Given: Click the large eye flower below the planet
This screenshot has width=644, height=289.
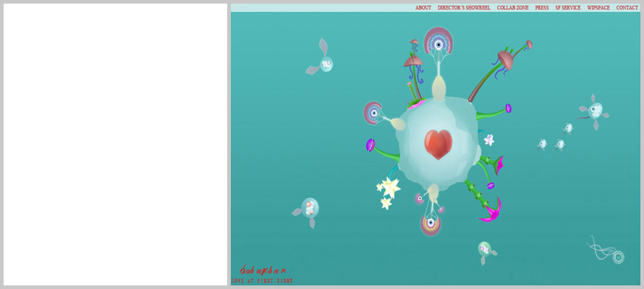Looking at the screenshot, I should [431, 224].
